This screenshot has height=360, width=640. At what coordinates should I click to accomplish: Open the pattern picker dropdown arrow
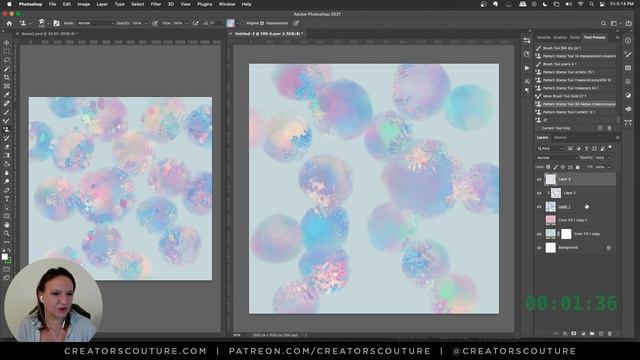[x=238, y=23]
